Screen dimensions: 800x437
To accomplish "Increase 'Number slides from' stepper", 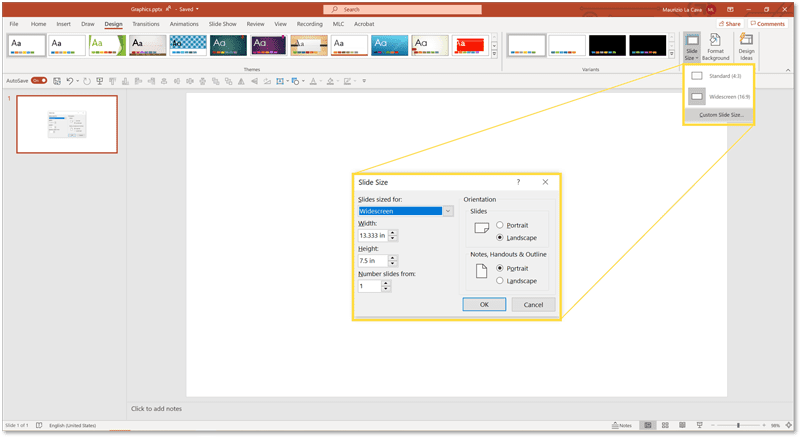I will (x=386, y=284).
